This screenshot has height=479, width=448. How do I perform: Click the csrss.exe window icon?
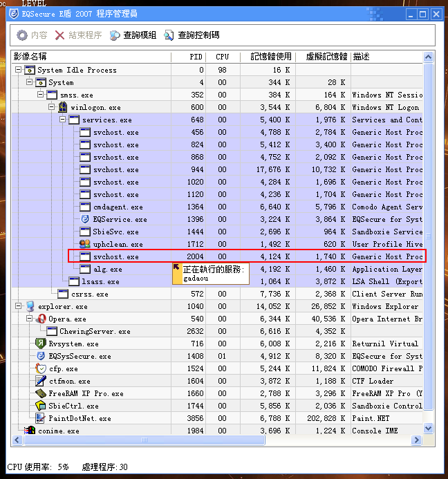(63, 294)
